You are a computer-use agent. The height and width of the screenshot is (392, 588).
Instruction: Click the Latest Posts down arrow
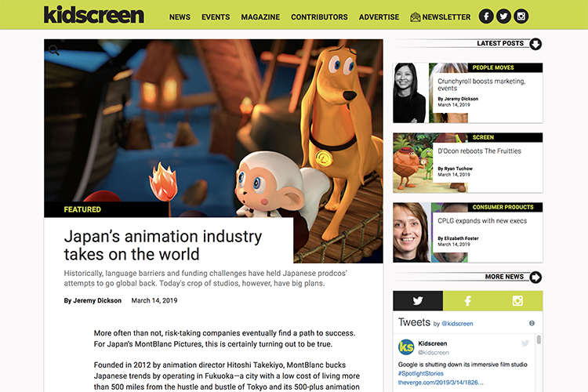tap(535, 44)
